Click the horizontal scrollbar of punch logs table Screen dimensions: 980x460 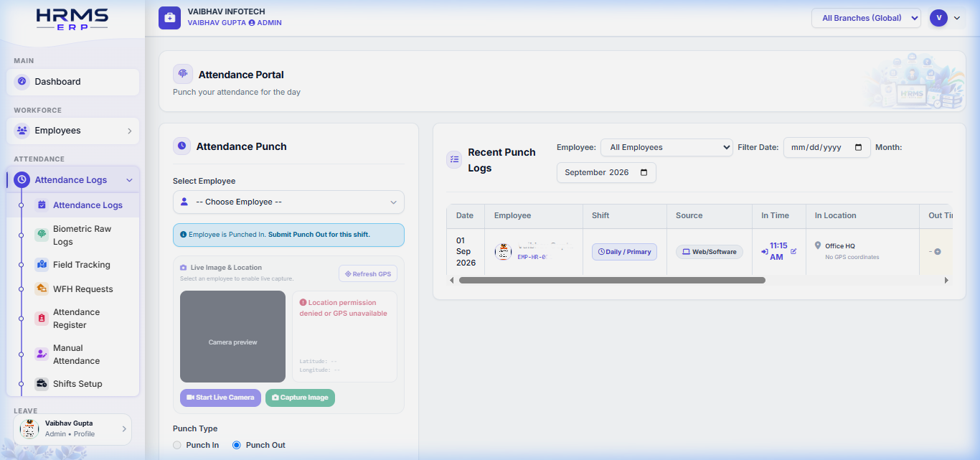pos(612,280)
